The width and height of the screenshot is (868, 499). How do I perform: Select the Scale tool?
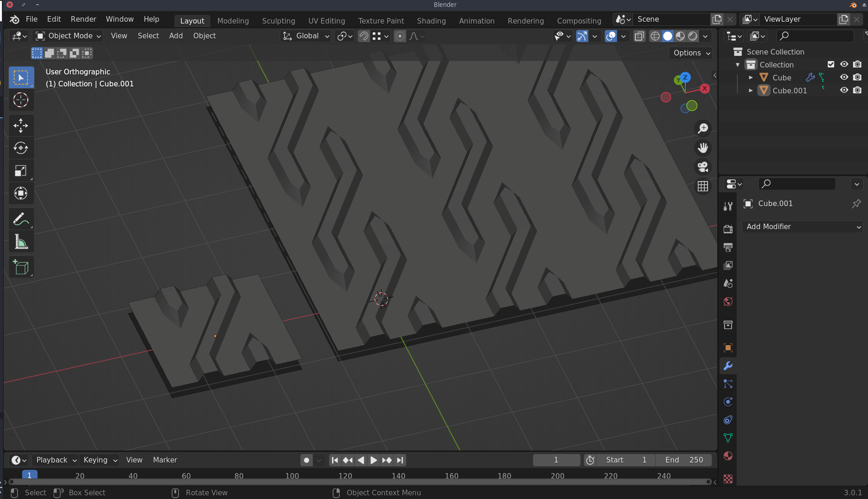pos(21,170)
